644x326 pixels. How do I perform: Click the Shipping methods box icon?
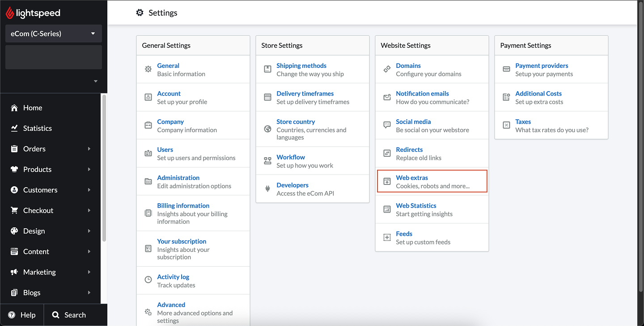(267, 69)
